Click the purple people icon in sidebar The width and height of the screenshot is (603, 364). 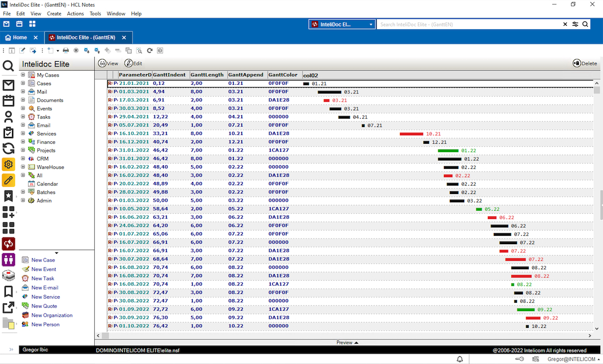[x=8, y=259]
